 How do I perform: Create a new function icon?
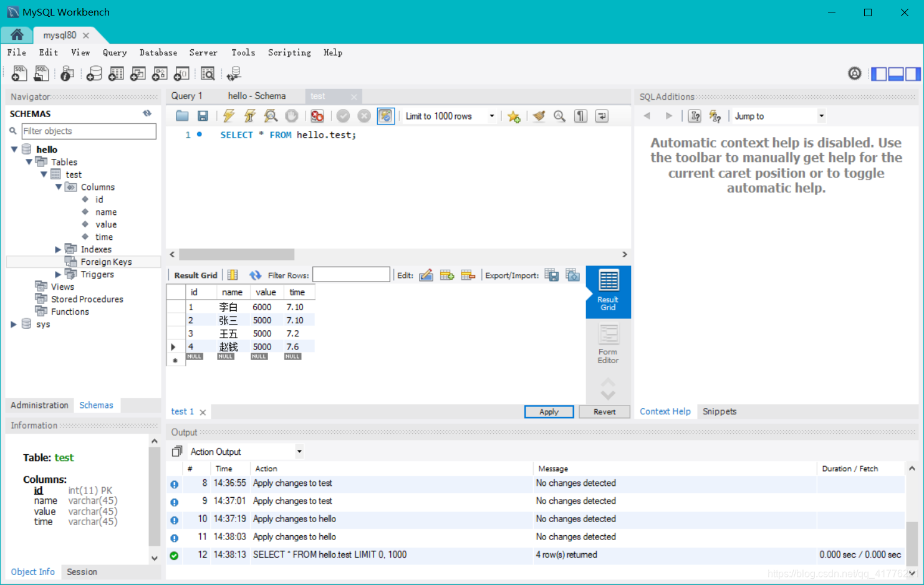coord(181,74)
